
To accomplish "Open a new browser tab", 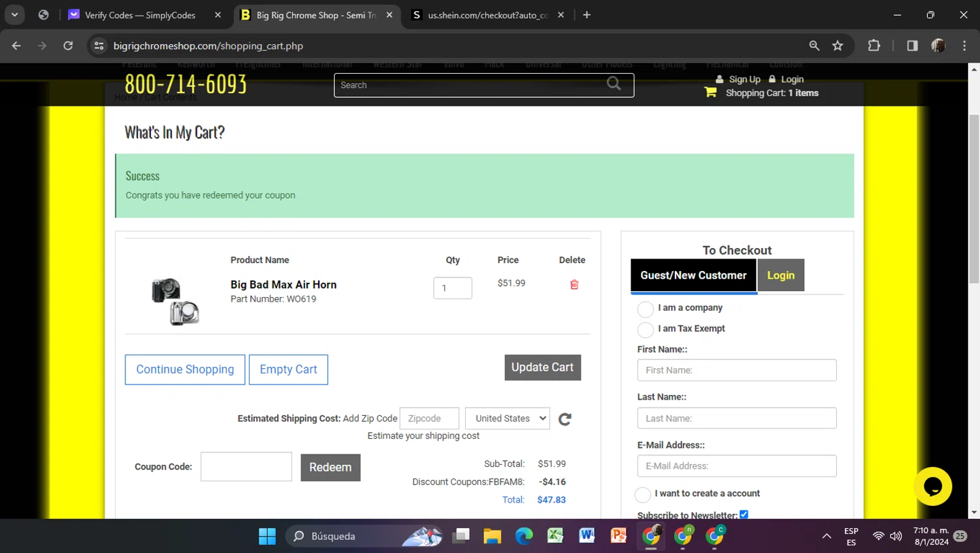I will tap(587, 15).
